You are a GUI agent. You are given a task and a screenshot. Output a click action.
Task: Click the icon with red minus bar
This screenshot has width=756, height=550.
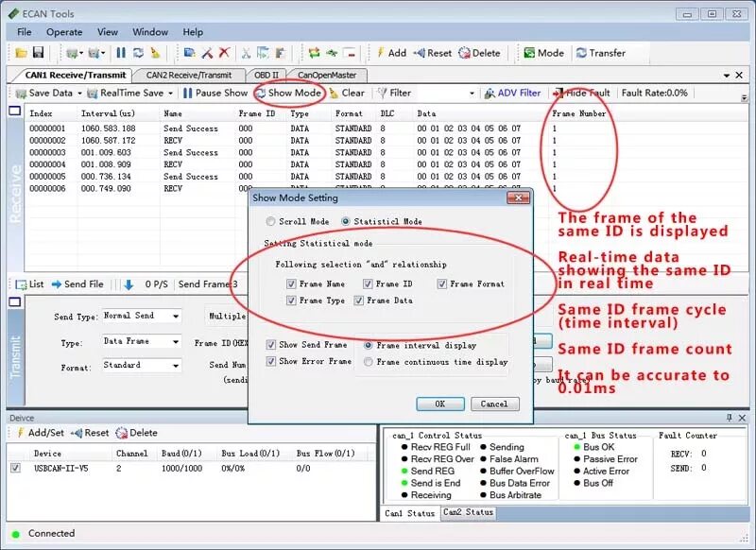pos(350,53)
